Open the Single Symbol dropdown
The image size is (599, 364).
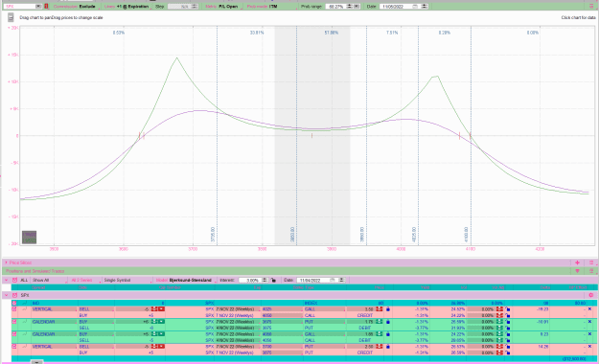(x=128, y=280)
